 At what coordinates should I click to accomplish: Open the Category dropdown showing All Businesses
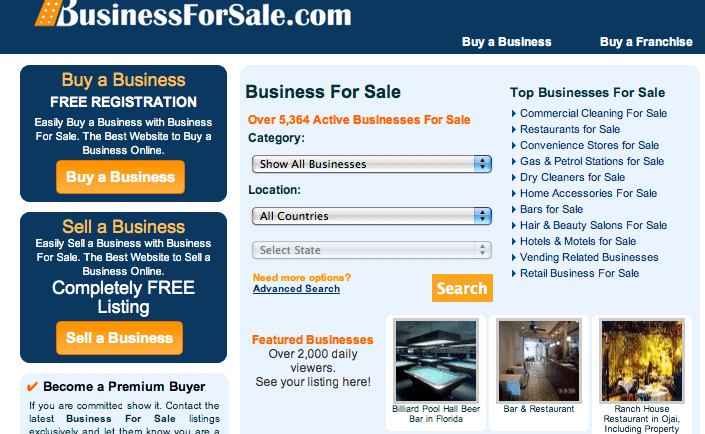pos(372,164)
